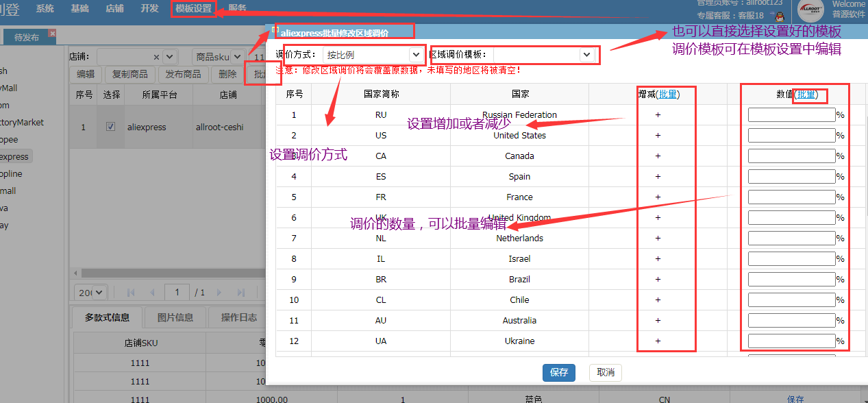Open the 调价方式 dropdown showing 按比例
868x403 pixels.
pyautogui.click(x=415, y=54)
